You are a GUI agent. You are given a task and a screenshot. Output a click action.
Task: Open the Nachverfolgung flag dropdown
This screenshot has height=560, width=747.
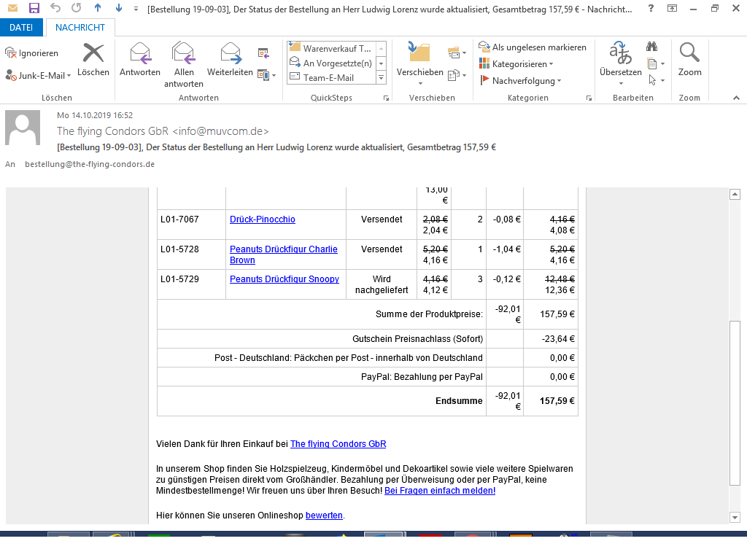(521, 81)
